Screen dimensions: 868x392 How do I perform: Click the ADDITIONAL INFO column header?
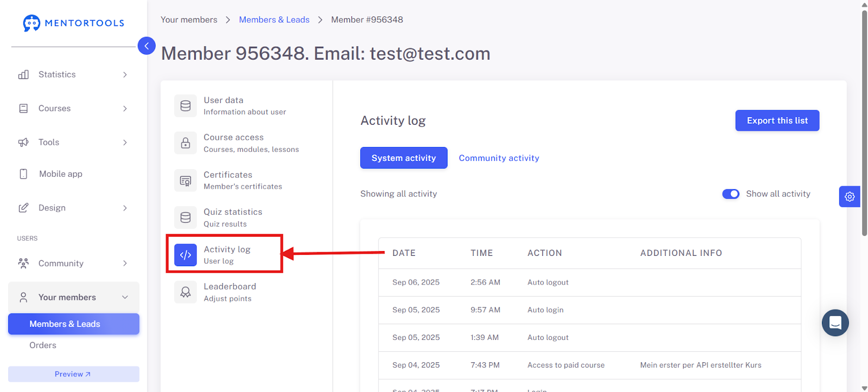[681, 253]
